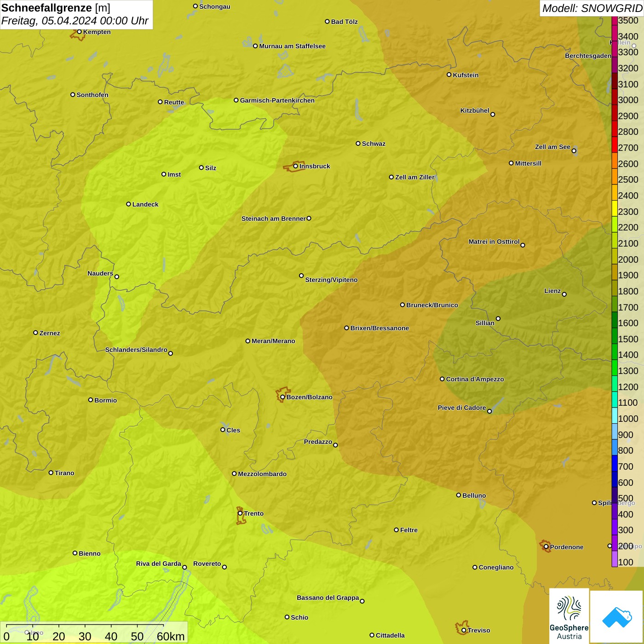Click the Cortina d'Ampezzo location dot
This screenshot has height=644, width=644.
tap(442, 379)
